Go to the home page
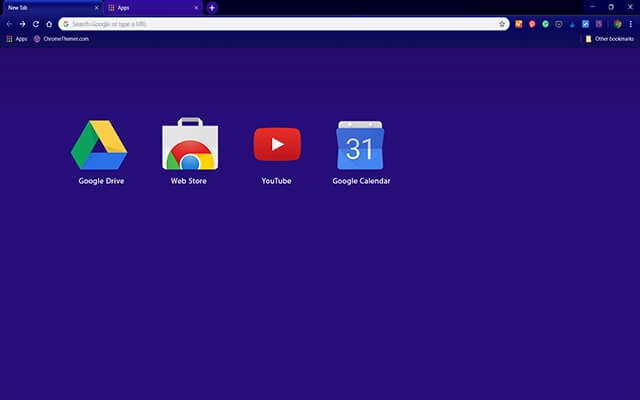Viewport: 640px width, 400px height. pyautogui.click(x=49, y=24)
